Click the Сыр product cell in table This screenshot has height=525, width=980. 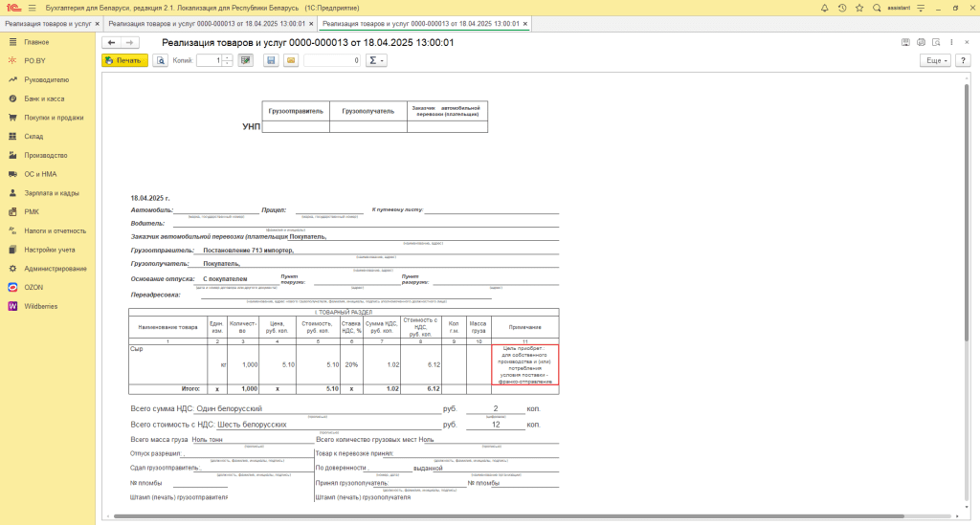pyautogui.click(x=168, y=364)
